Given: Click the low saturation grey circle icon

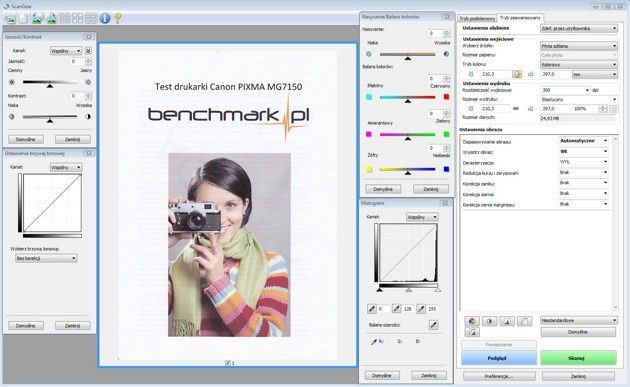Looking at the screenshot, I should pos(369,54).
